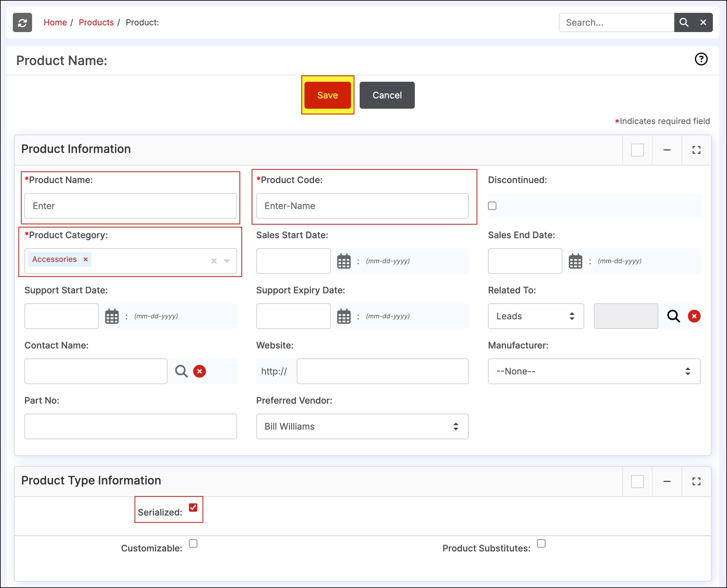
Task: Collapse the Product Information panel
Action: (667, 150)
